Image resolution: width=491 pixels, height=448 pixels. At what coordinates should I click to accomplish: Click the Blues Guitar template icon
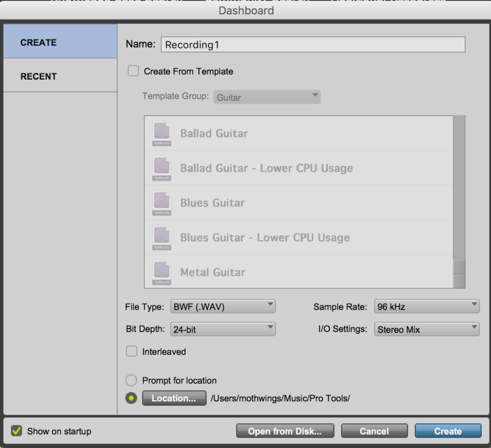click(x=161, y=203)
